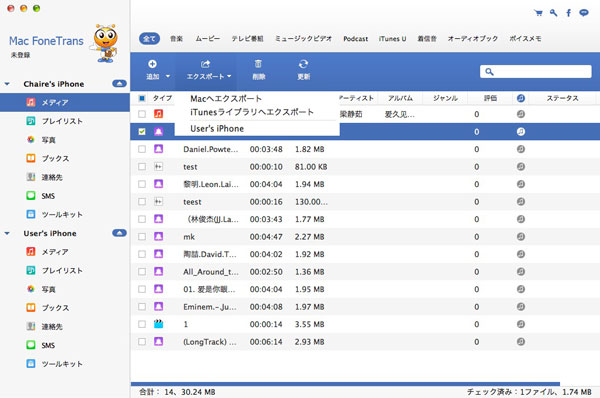Screen dimensions: 600x398
Task: Click the 削除 trash icon
Action: pos(259,64)
